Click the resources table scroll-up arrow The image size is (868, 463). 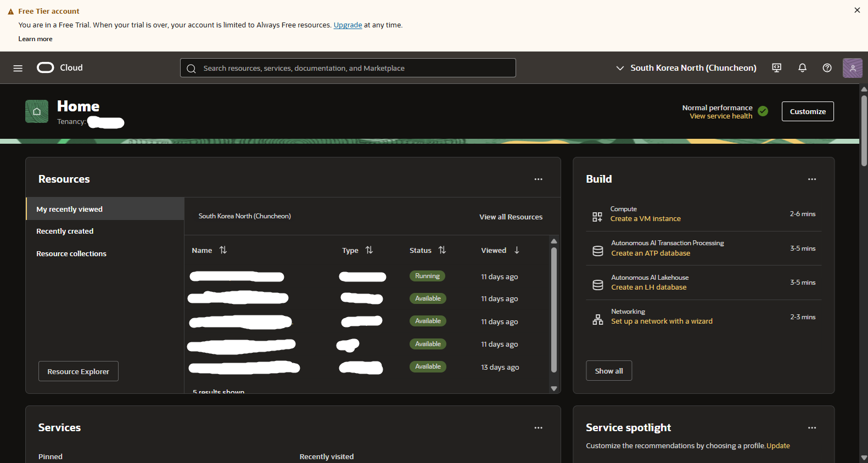[x=553, y=241]
